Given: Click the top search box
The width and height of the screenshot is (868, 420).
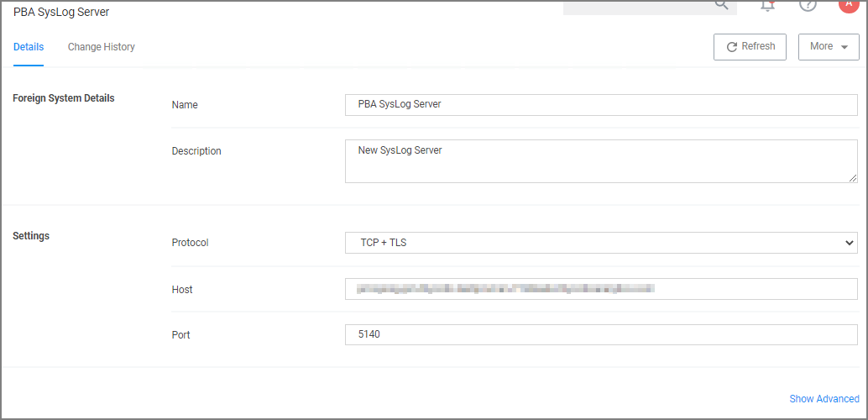Looking at the screenshot, I should pyautogui.click(x=638, y=6).
